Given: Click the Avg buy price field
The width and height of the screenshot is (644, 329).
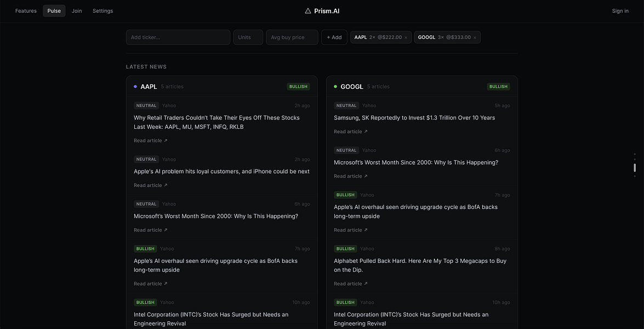Looking at the screenshot, I should pos(292,37).
